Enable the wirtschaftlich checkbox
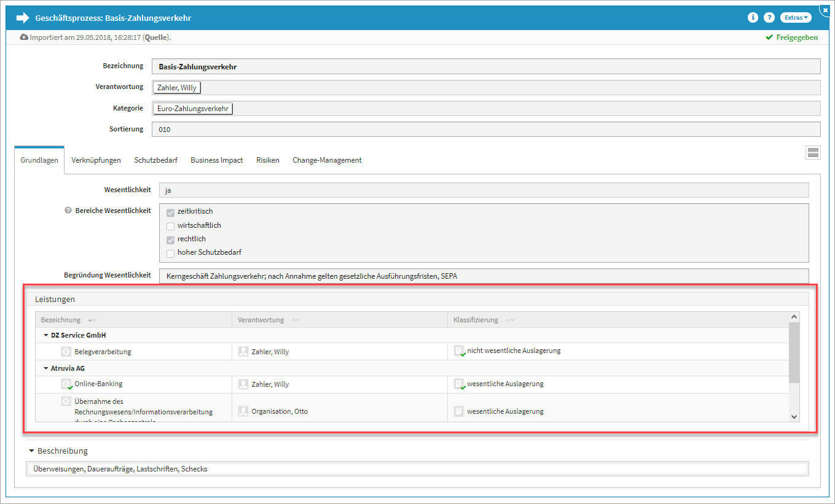Image resolution: width=835 pixels, height=504 pixels. pos(171,226)
